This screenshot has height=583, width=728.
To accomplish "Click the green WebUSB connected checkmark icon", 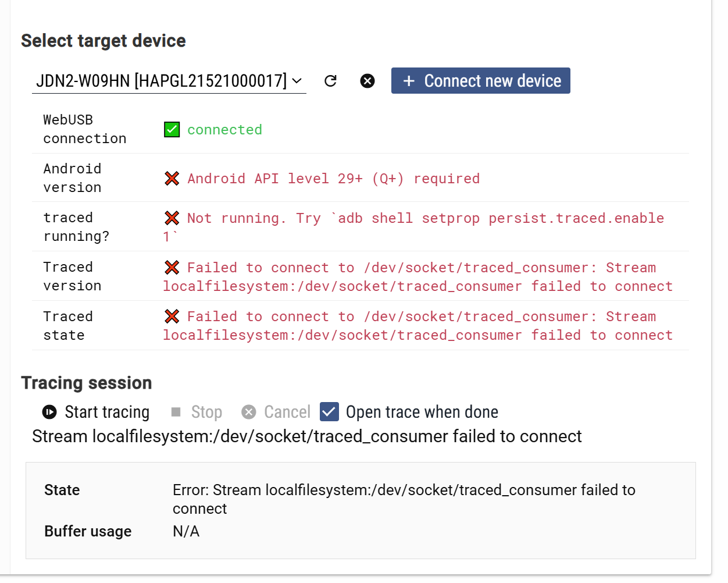I will click(172, 129).
